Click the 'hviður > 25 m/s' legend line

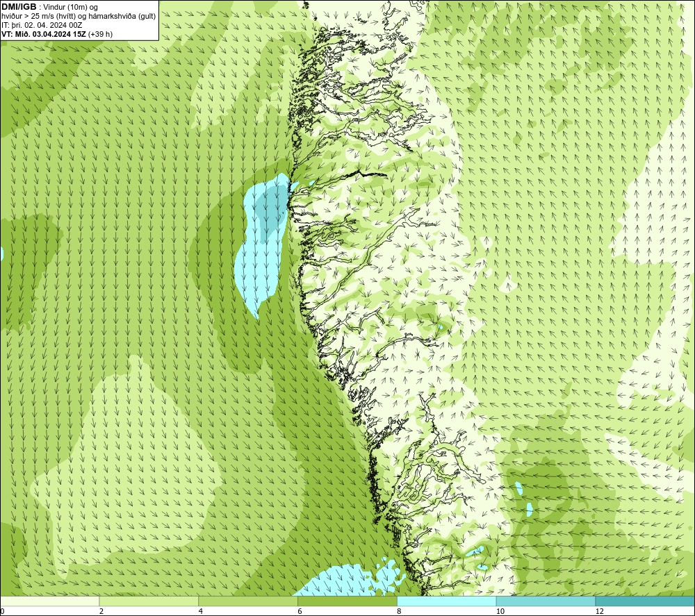point(79,16)
